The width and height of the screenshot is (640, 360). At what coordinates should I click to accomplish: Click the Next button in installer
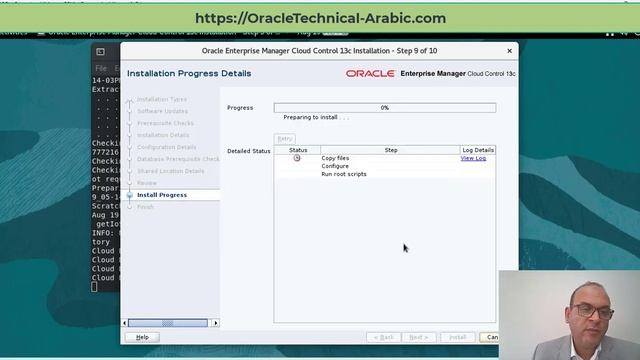419,337
